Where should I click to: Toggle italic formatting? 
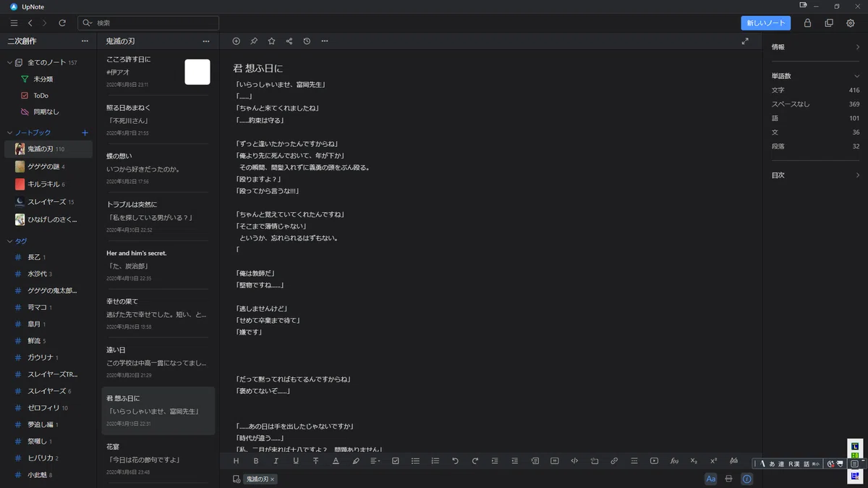click(276, 460)
